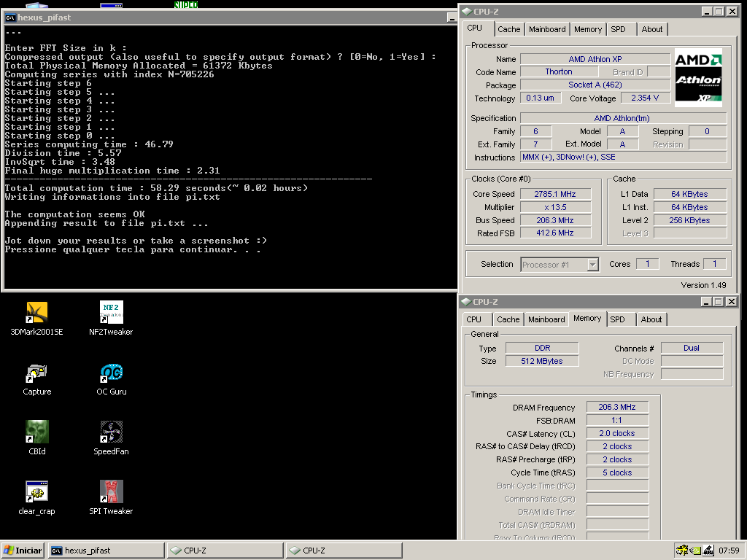Click the memory Size 512 MBytes field
Viewport: 747px width, 560px height.
coord(542,361)
